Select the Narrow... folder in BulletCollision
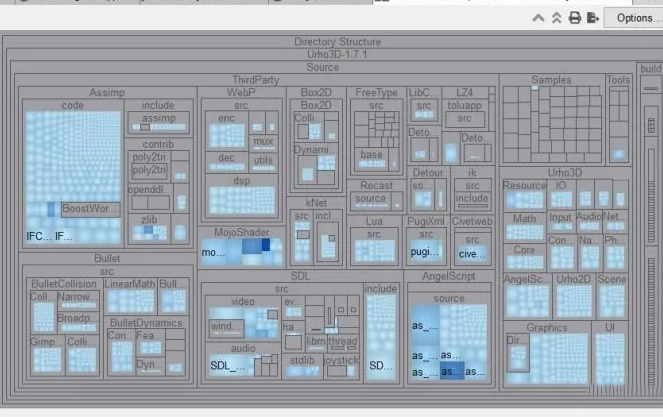 (x=77, y=296)
